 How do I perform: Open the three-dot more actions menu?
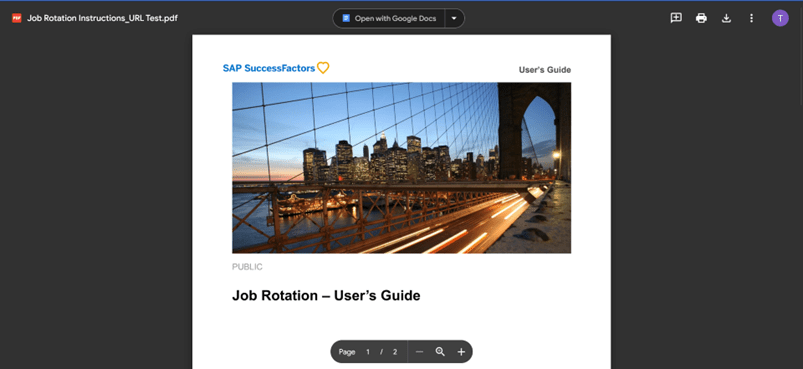pyautogui.click(x=751, y=18)
